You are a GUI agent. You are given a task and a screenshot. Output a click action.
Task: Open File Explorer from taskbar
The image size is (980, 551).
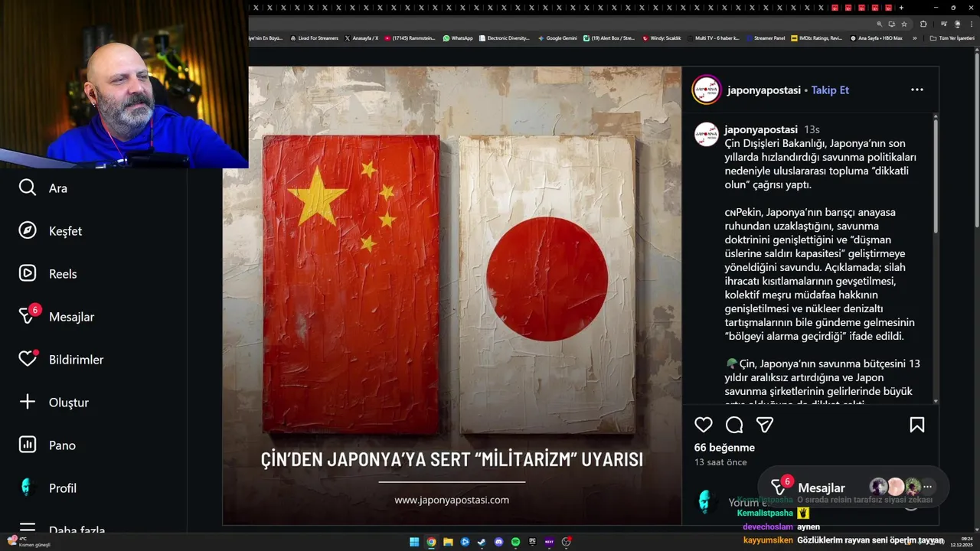coord(448,542)
